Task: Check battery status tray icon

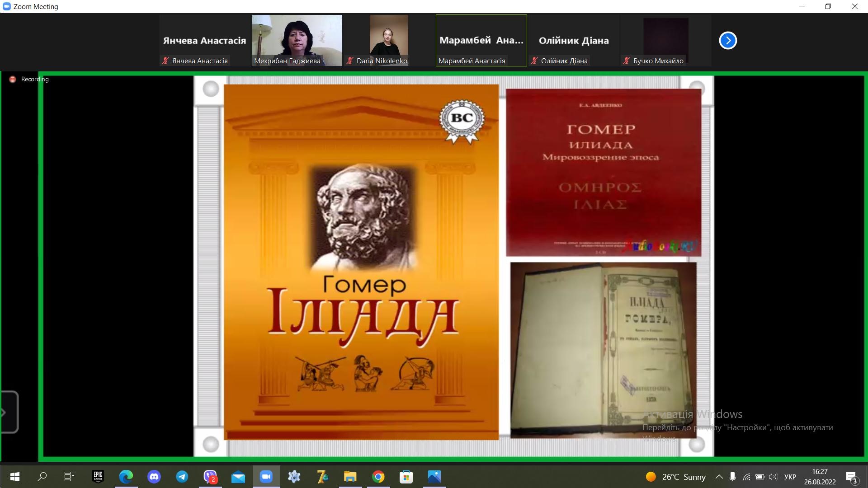Action: [x=760, y=477]
